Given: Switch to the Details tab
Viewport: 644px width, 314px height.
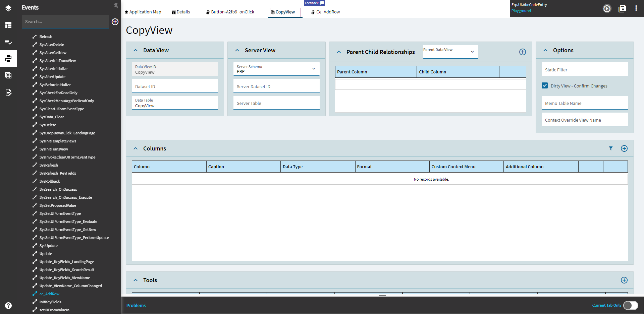Looking at the screenshot, I should click(181, 12).
